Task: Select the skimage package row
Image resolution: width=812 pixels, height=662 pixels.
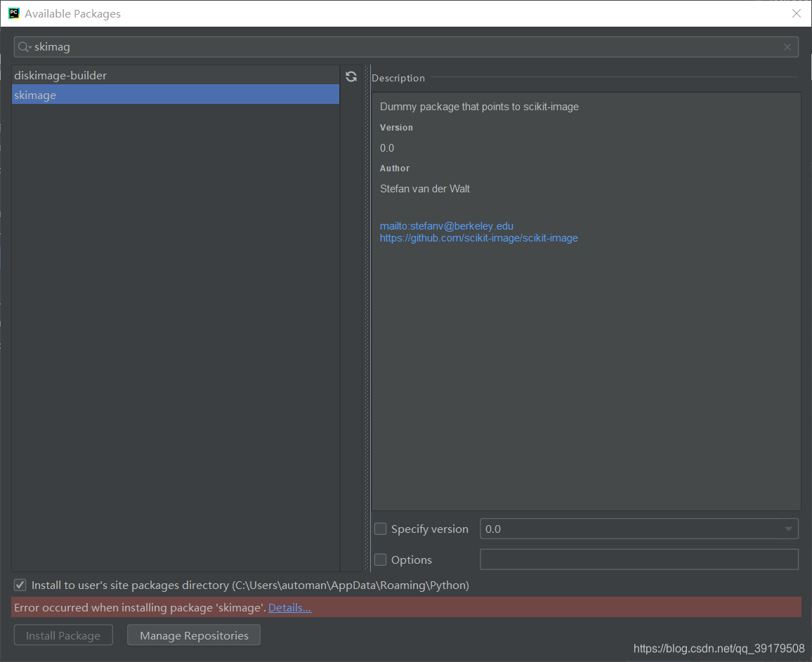Action: pos(176,95)
